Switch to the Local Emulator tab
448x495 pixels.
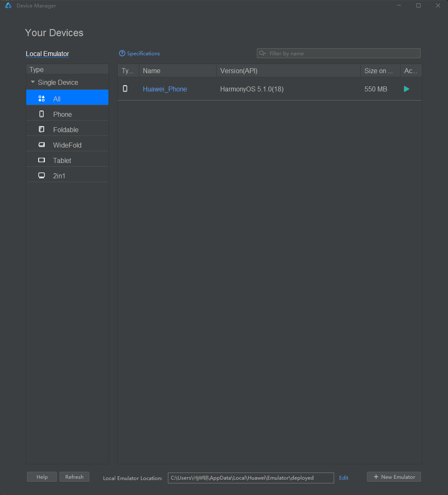(x=47, y=54)
